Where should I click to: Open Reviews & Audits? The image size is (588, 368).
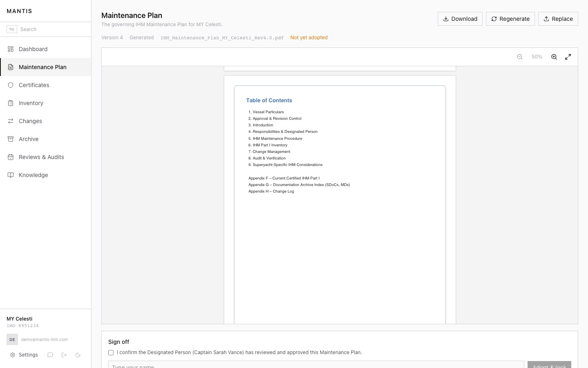[x=46, y=157]
